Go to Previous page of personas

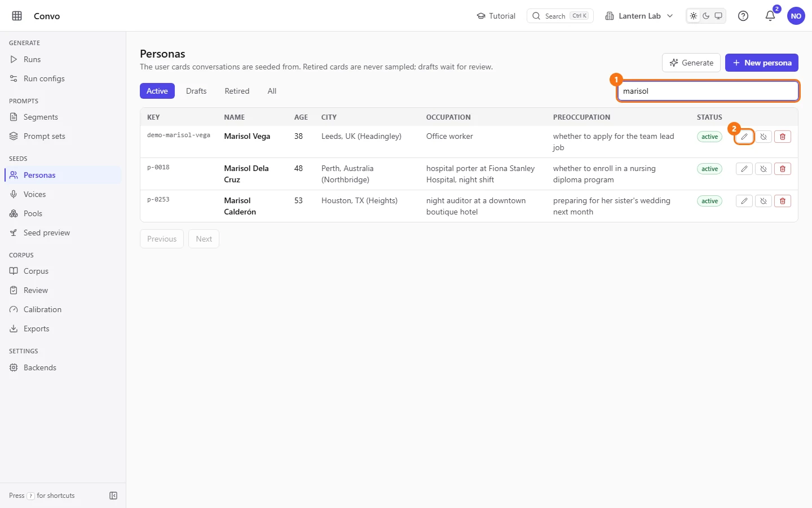click(x=162, y=239)
